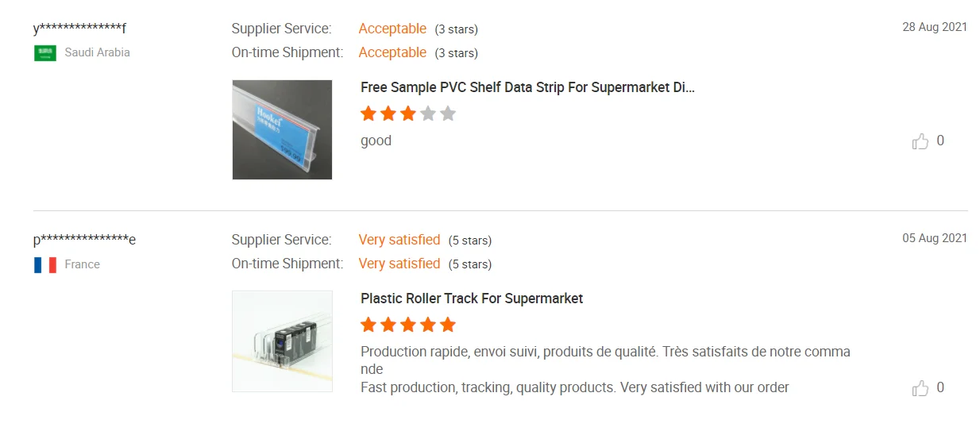
Task: Open Plastic Roller Track product thumbnail
Action: coord(282,341)
